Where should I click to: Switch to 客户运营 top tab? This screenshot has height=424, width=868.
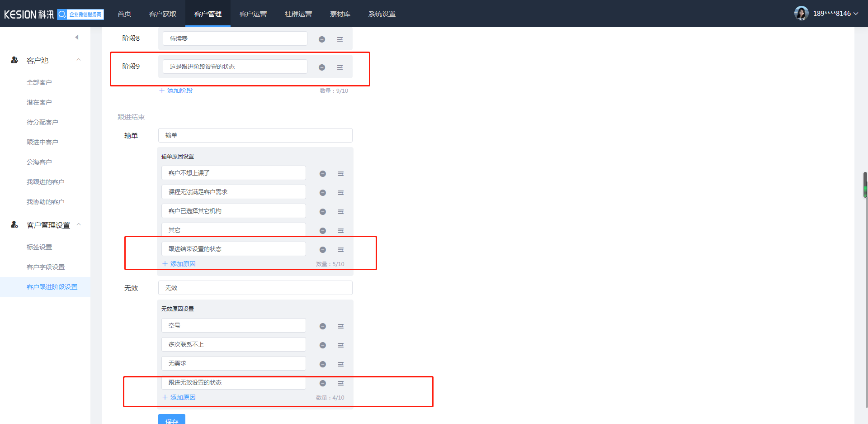[253, 14]
